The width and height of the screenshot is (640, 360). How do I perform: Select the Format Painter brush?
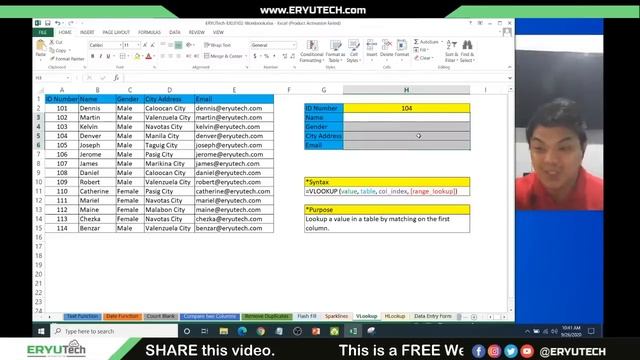tap(67, 59)
